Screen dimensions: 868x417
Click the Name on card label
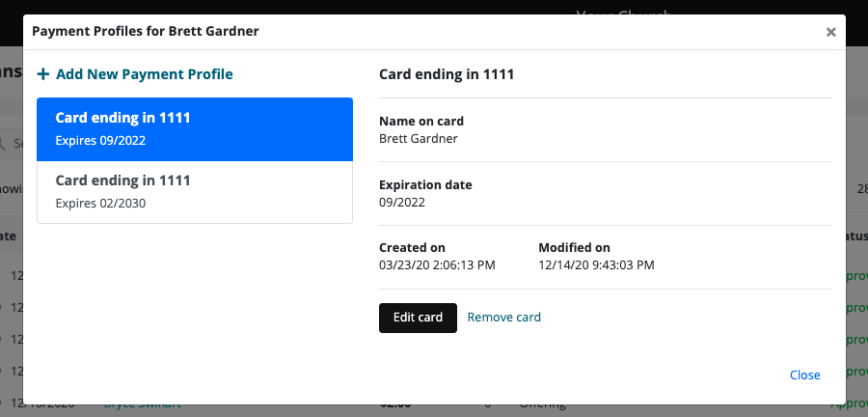click(420, 122)
